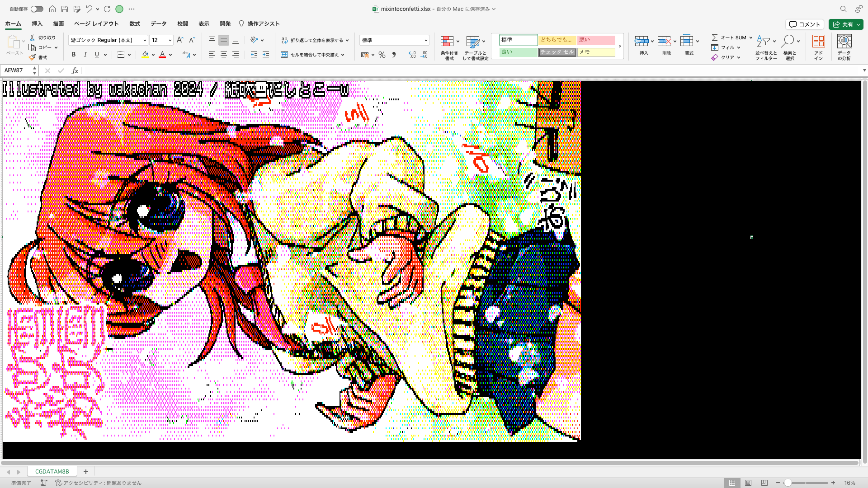Click the Home icon in title bar
This screenshot has height=488, width=868.
pyautogui.click(x=52, y=9)
